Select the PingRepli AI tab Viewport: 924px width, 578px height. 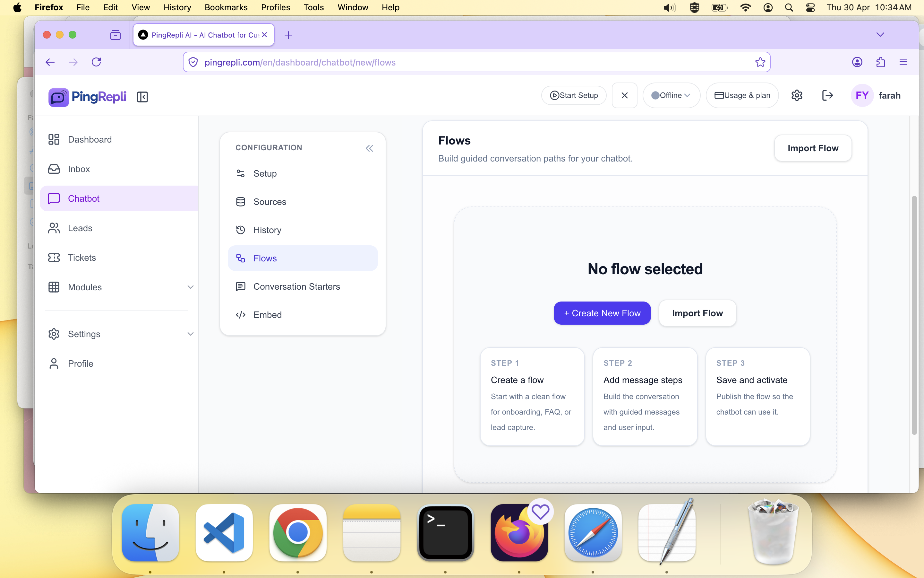[x=203, y=35]
